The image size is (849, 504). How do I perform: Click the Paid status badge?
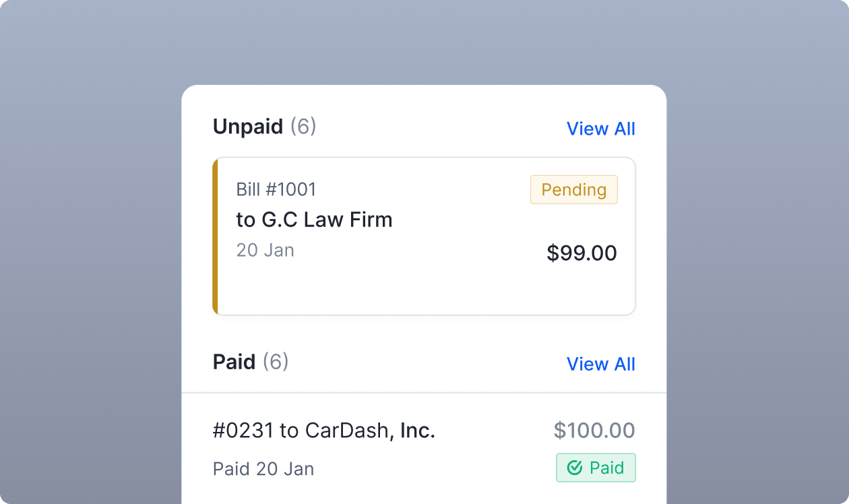596,468
